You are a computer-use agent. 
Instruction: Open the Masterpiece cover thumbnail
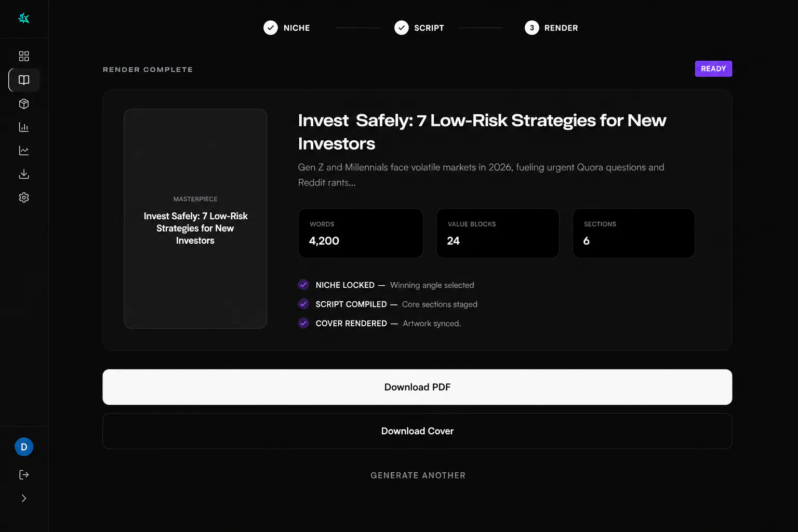tap(195, 219)
